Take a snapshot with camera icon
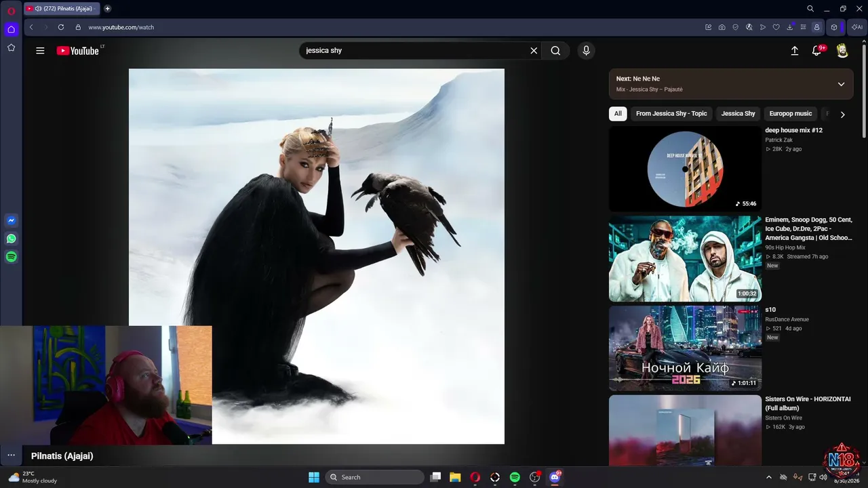This screenshot has height=488, width=868. pos(722,27)
